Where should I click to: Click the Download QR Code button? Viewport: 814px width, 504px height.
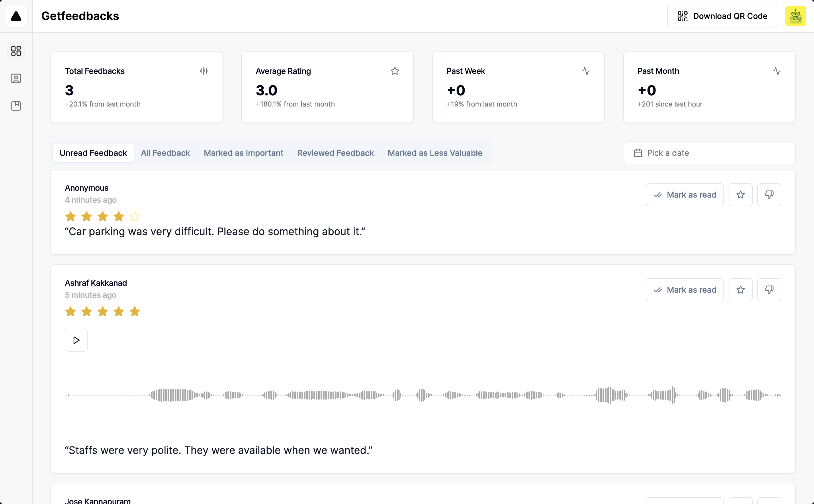[x=722, y=16]
